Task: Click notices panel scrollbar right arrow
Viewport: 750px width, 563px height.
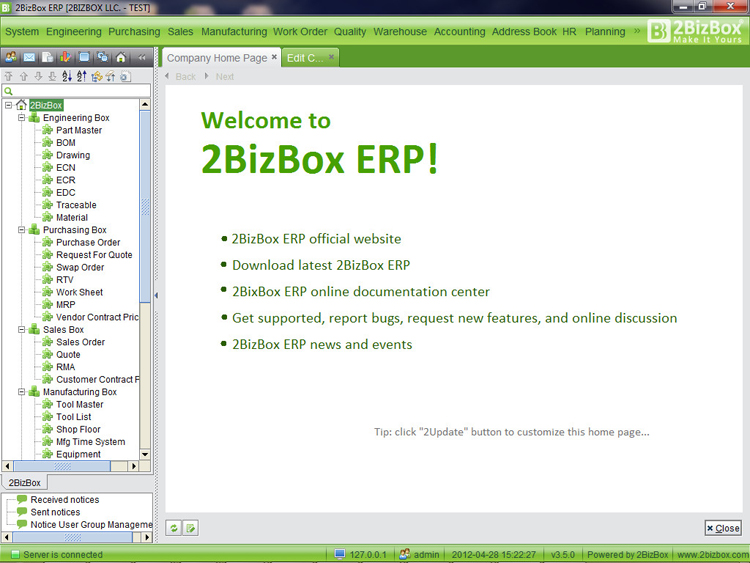Action: coord(147,537)
